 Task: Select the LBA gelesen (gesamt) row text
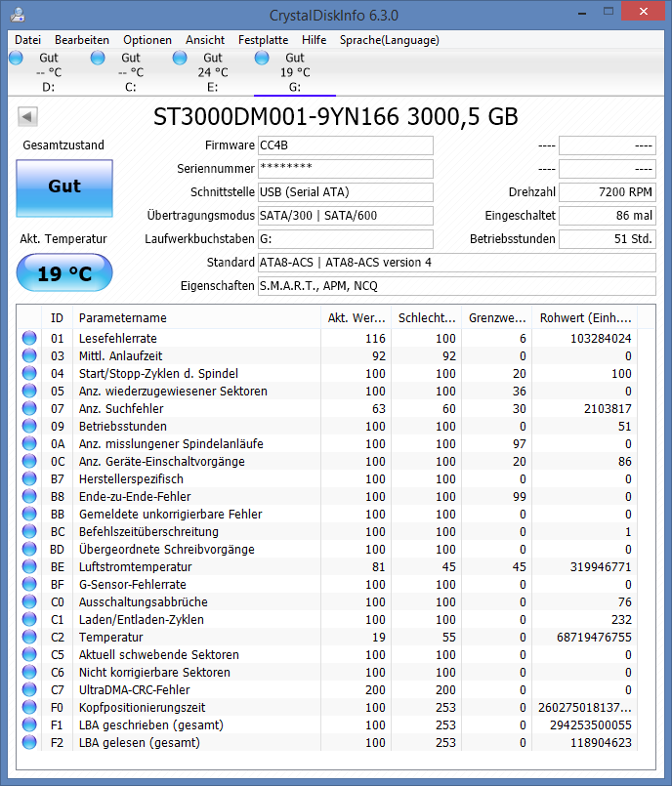(140, 742)
